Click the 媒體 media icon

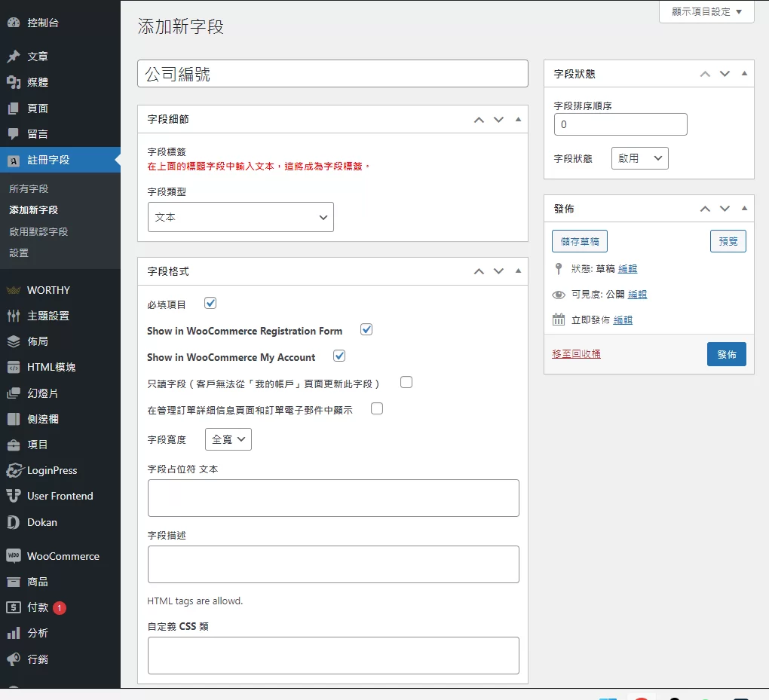click(14, 82)
